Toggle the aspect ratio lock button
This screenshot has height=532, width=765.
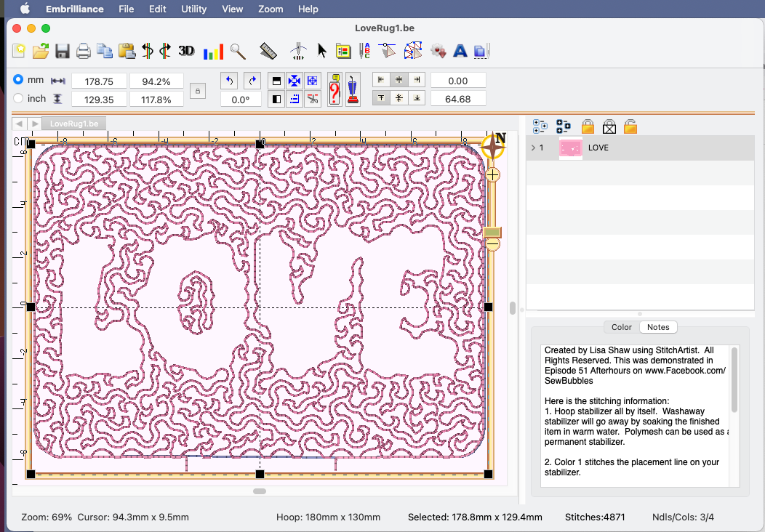pyautogui.click(x=196, y=90)
